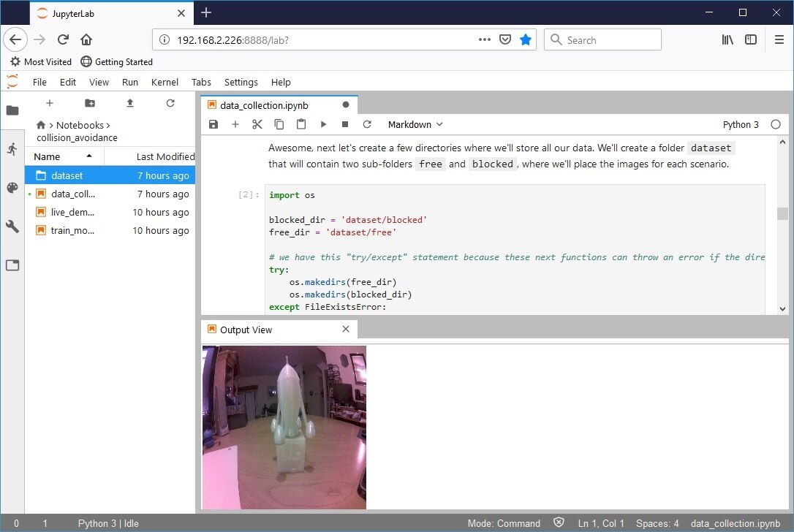Cut the selected cell with scissors icon
Screen dimensions: 794x532
click(257, 124)
